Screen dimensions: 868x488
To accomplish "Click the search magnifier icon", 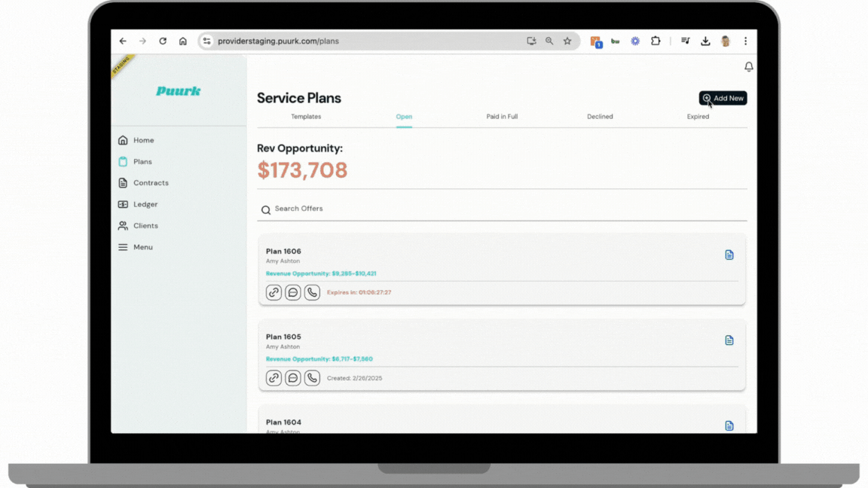I will [266, 209].
